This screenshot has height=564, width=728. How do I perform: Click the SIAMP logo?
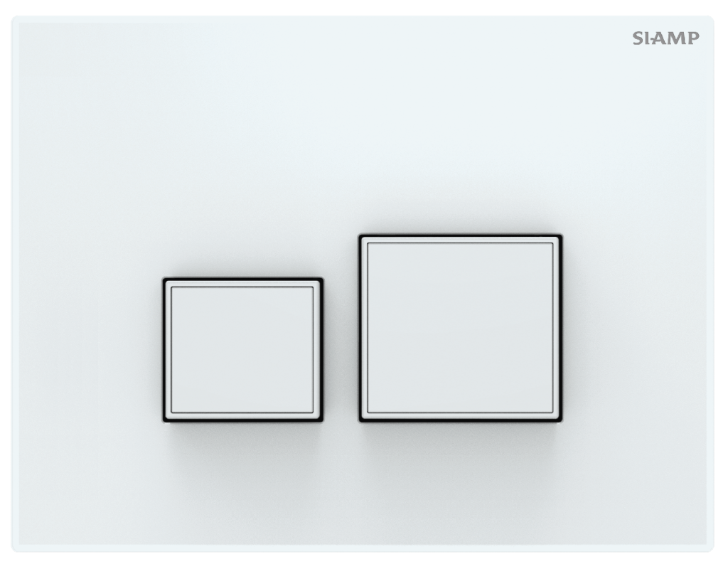tap(665, 38)
